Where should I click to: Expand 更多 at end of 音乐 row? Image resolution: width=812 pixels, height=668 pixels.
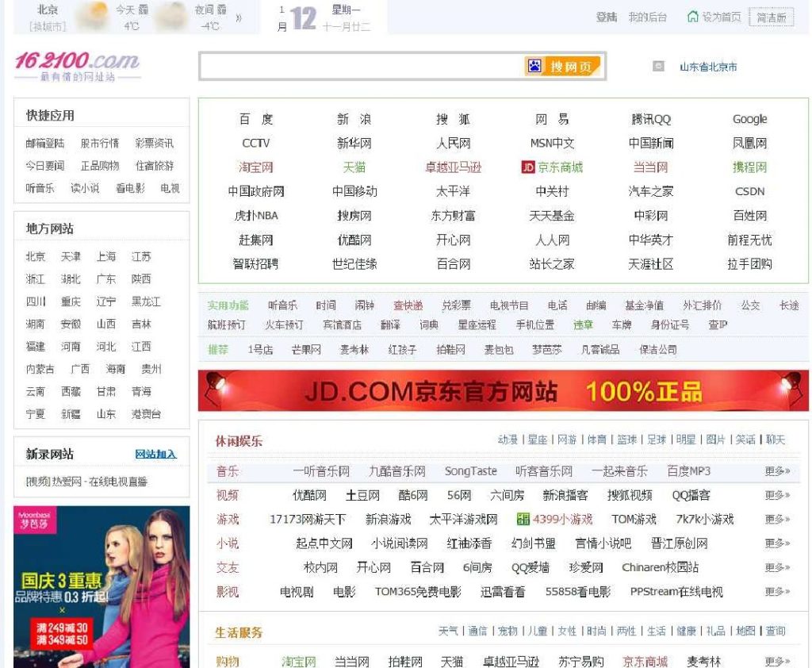(x=776, y=471)
